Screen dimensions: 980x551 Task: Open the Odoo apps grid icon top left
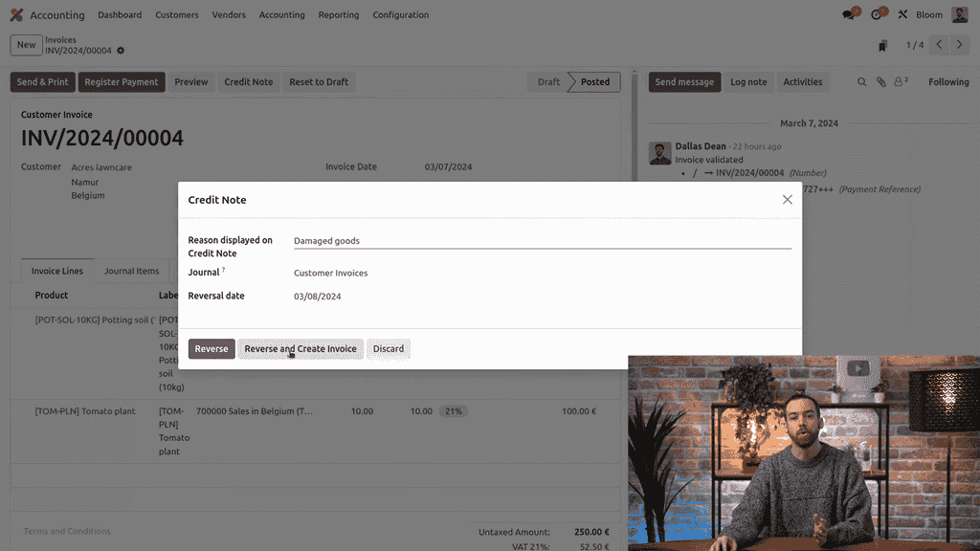click(14, 14)
